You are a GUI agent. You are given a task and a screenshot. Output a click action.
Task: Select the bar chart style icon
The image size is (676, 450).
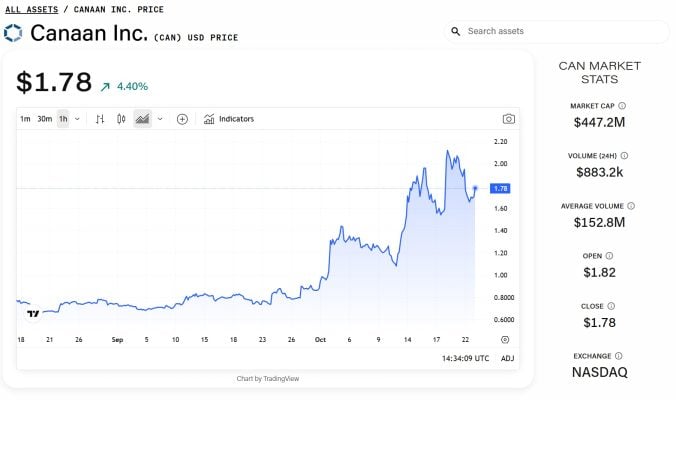(x=100, y=119)
